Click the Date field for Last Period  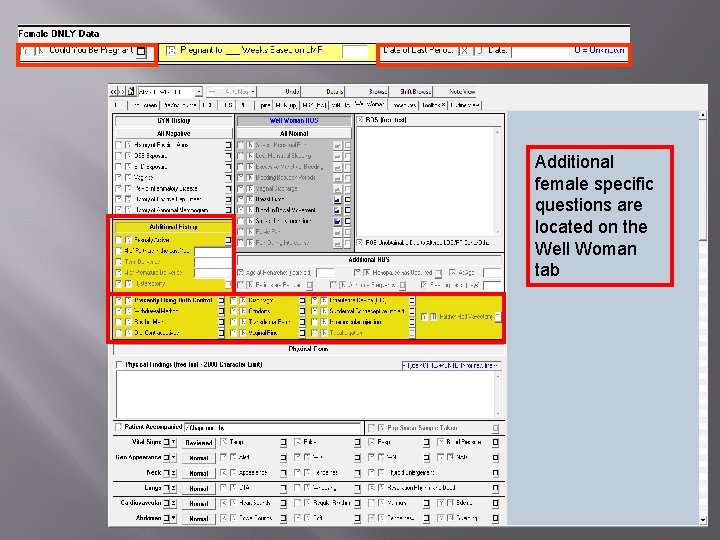[x=540, y=51]
